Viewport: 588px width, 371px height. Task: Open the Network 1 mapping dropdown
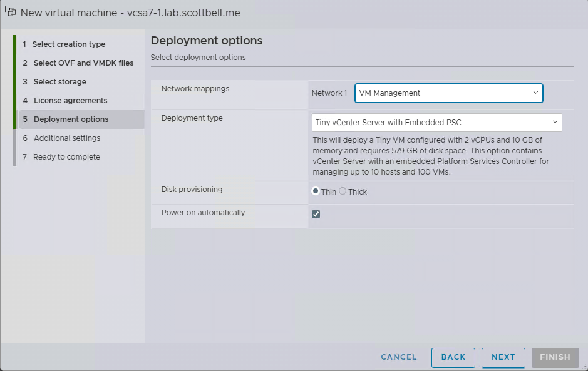tap(448, 93)
